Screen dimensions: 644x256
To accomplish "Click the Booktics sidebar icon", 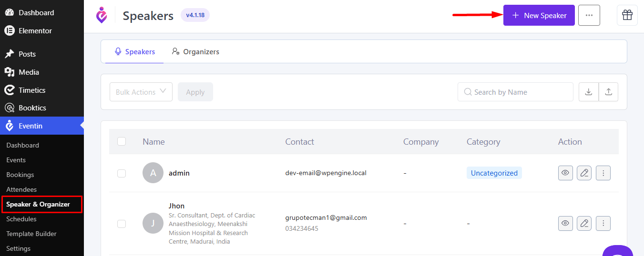I will (x=10, y=108).
